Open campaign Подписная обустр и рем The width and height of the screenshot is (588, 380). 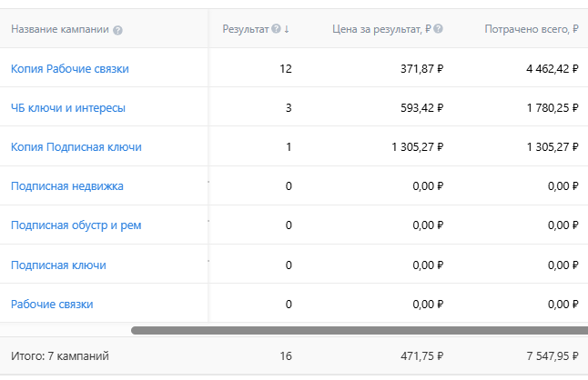point(76,225)
